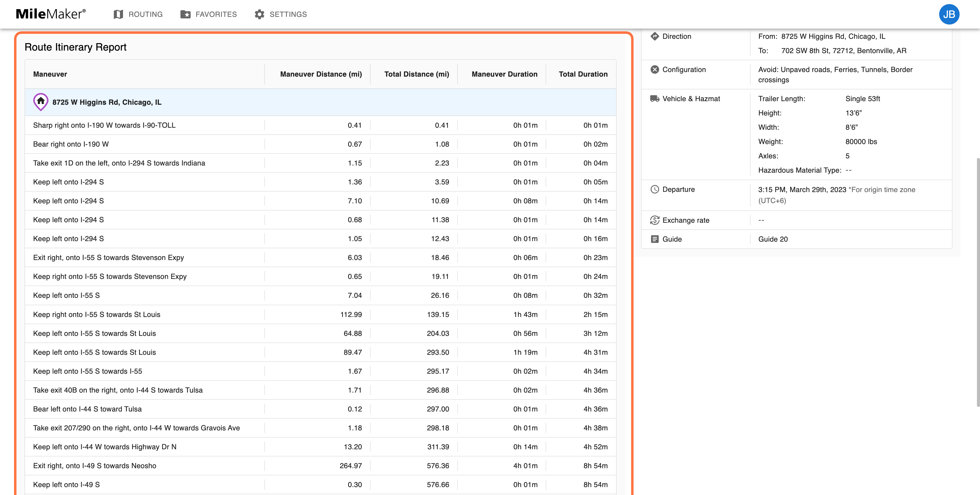980x495 pixels.
Task: Click the Guide 20 value
Action: coord(773,239)
